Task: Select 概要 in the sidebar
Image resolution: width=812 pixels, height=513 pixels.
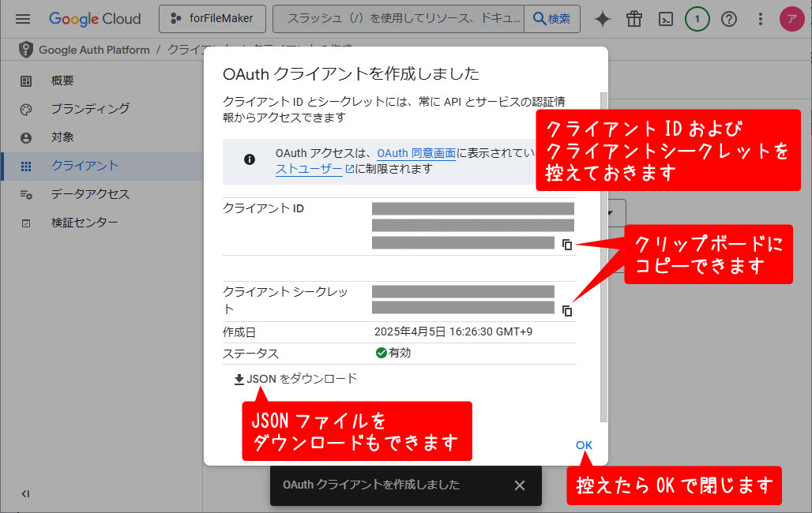Action: (101, 81)
